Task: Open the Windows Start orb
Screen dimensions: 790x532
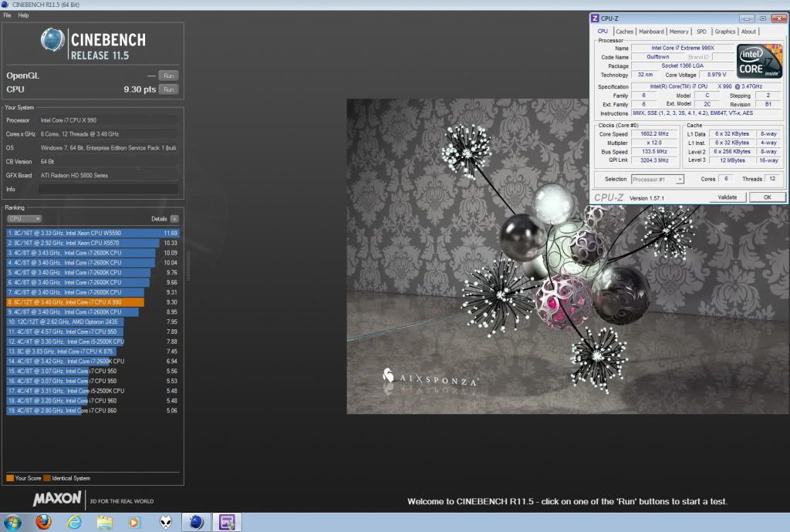Action: (x=12, y=523)
